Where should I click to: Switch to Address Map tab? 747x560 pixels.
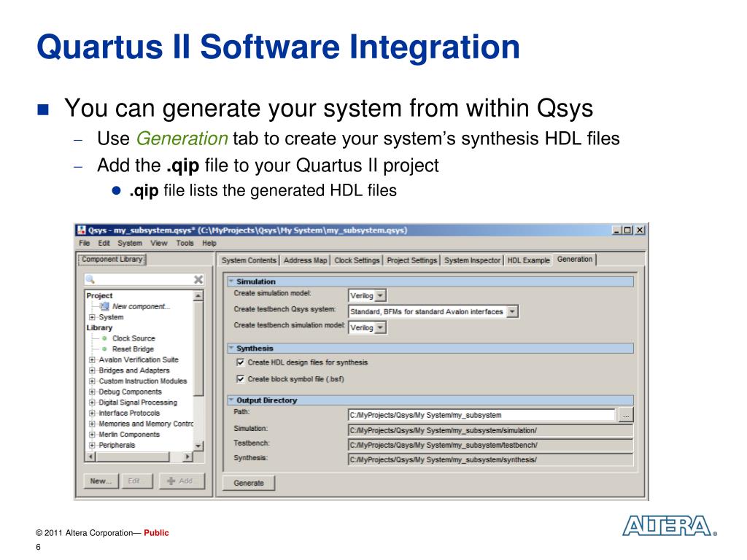[305, 260]
